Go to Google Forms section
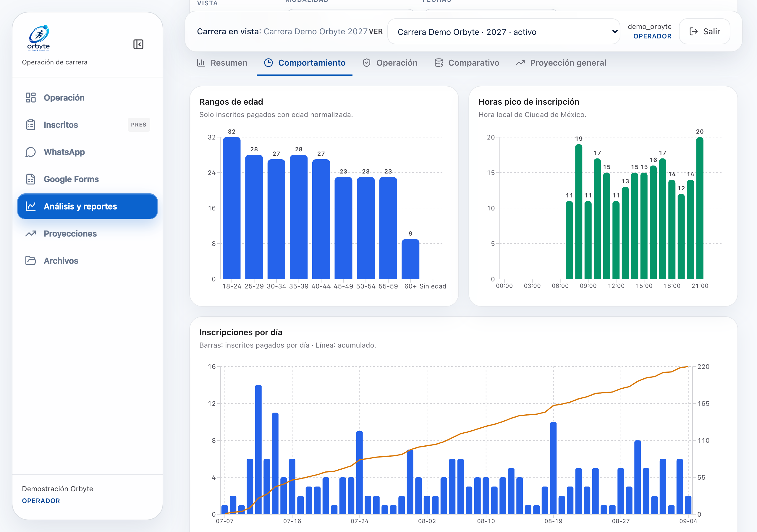Screen dimensions: 757x532 pos(87,179)
